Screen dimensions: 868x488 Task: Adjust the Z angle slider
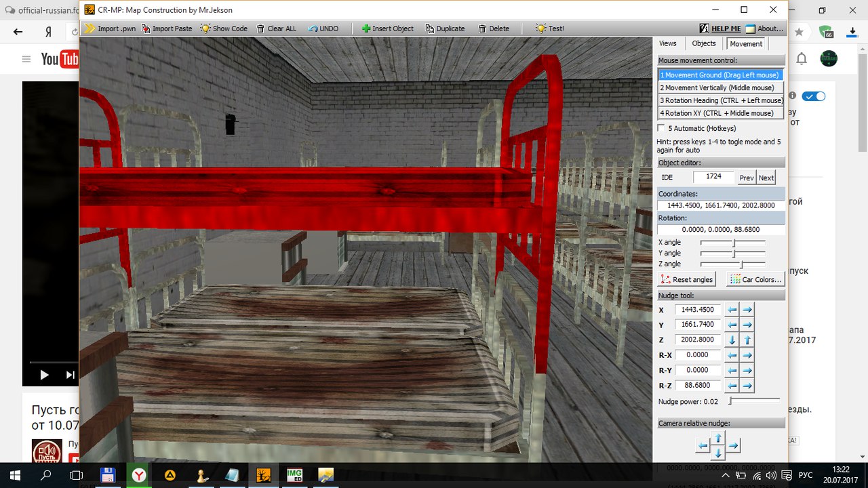(732, 264)
